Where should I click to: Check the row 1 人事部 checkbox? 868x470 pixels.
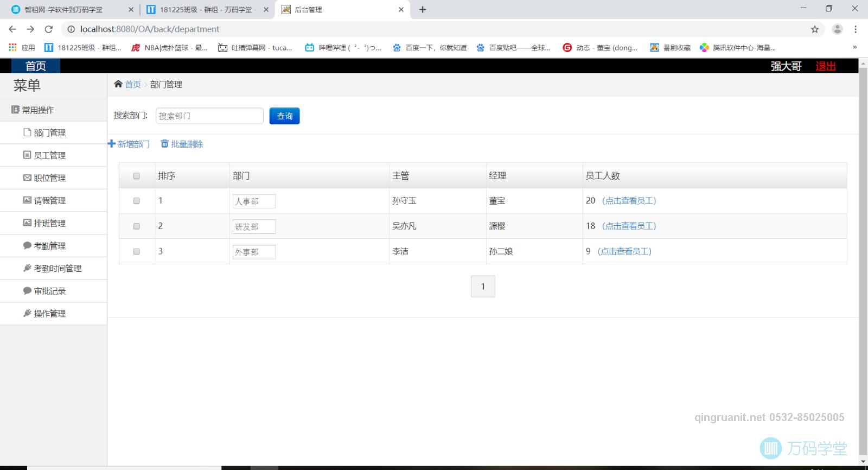(137, 201)
